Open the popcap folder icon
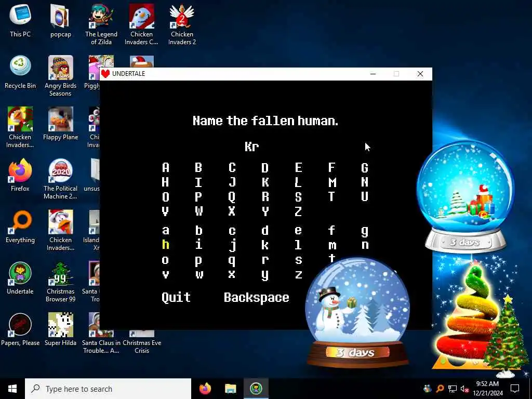 [60, 21]
